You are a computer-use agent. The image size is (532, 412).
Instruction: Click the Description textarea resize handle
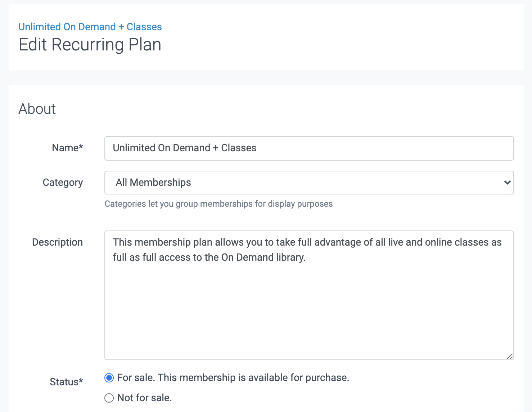(x=510, y=357)
